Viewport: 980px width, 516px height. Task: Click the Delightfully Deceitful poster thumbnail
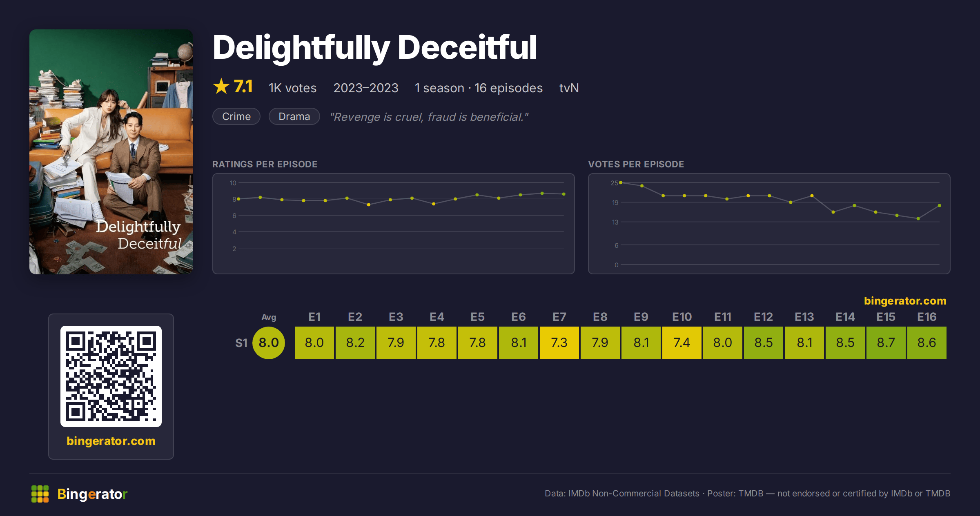coord(111,152)
